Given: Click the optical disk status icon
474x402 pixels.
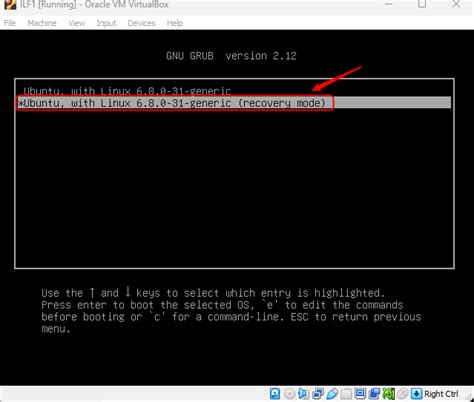Looking at the screenshot, I should tap(289, 394).
